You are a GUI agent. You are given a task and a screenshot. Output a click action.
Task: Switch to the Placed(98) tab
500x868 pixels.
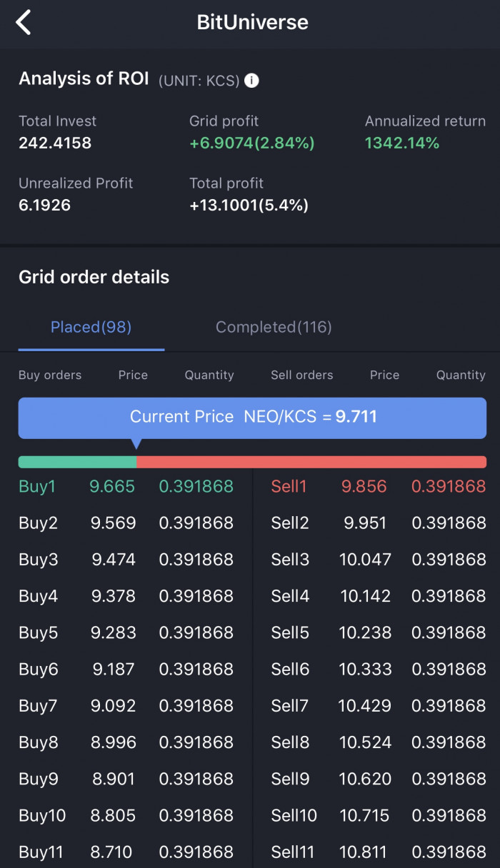pos(91,327)
